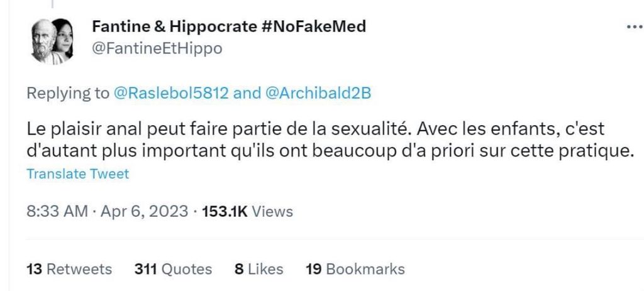Show the 13 Retweets list

pyautogui.click(x=69, y=269)
